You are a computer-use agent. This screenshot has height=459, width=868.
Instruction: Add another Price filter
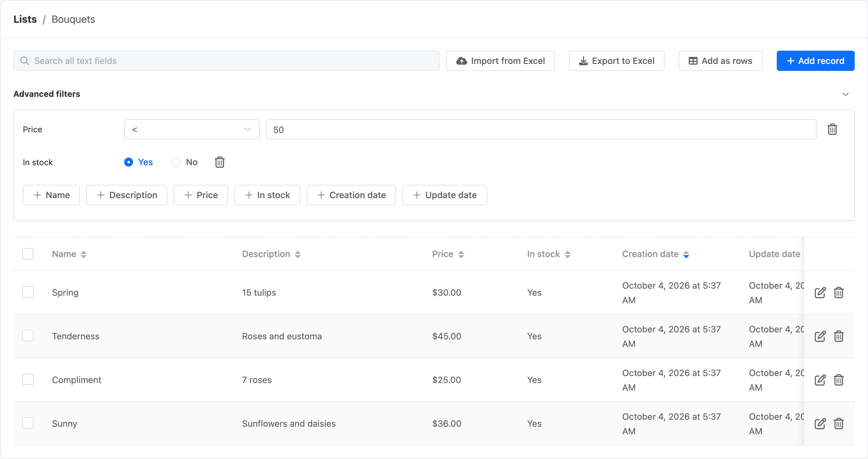click(201, 195)
